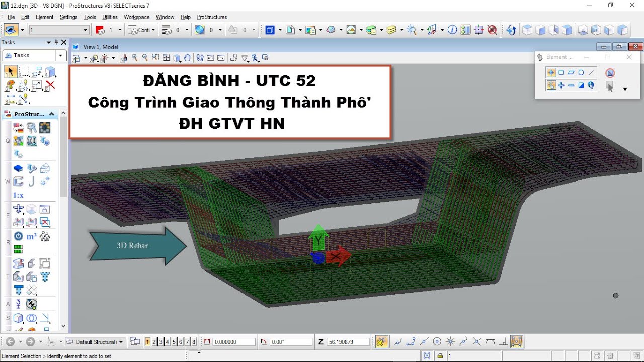
Task: Click Fit View in View 1 toolbar
Action: tap(167, 58)
